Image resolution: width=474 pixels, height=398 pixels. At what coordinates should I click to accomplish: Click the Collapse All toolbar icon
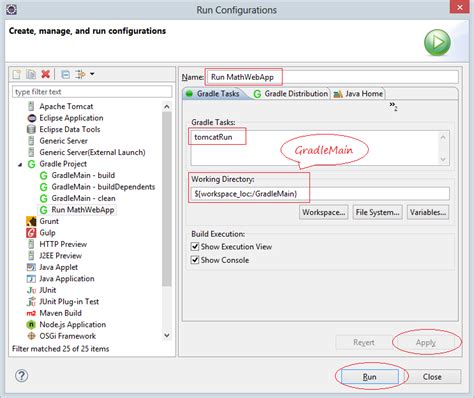click(66, 74)
